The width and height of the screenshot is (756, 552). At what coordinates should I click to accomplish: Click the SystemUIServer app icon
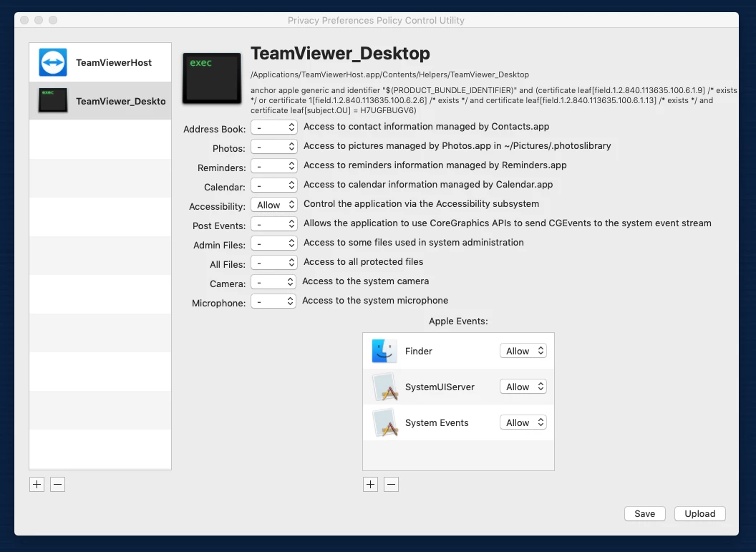point(385,387)
